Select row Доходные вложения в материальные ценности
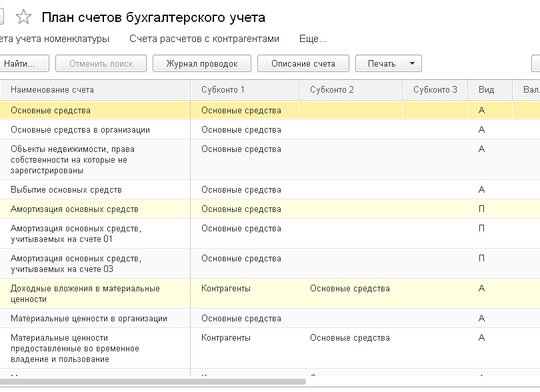The width and height of the screenshot is (540, 392). click(x=270, y=293)
